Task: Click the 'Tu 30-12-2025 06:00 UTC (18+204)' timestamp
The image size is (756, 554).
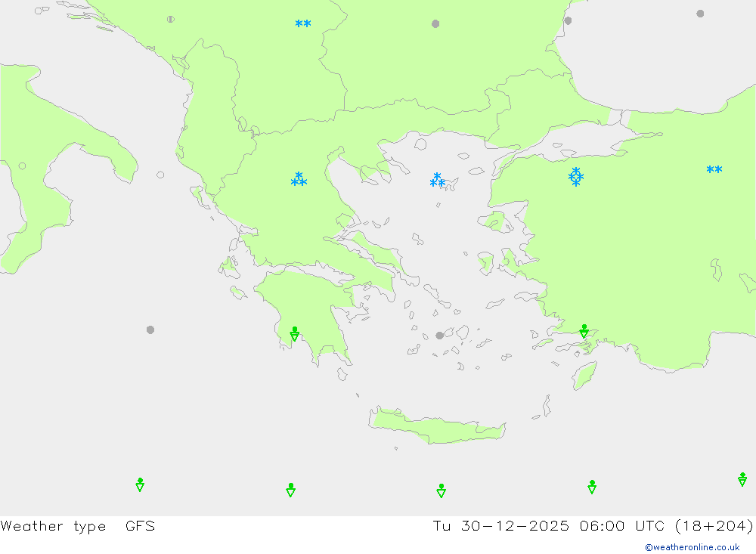Action: [x=593, y=525]
